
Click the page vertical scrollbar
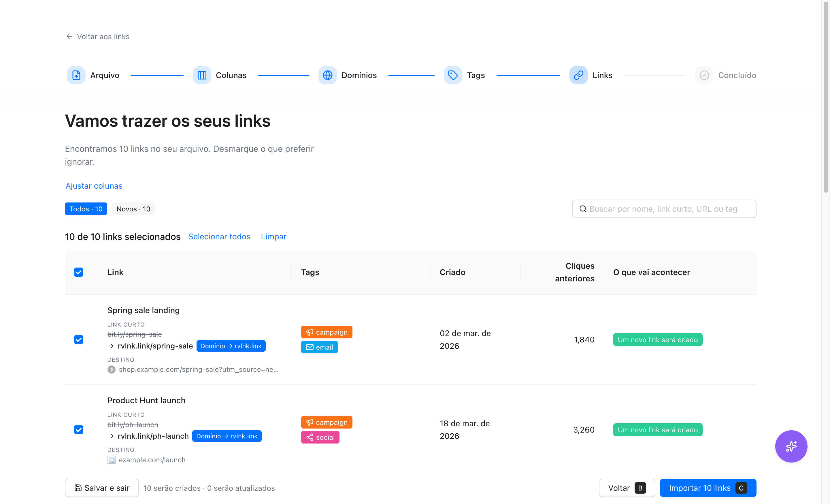[x=826, y=98]
